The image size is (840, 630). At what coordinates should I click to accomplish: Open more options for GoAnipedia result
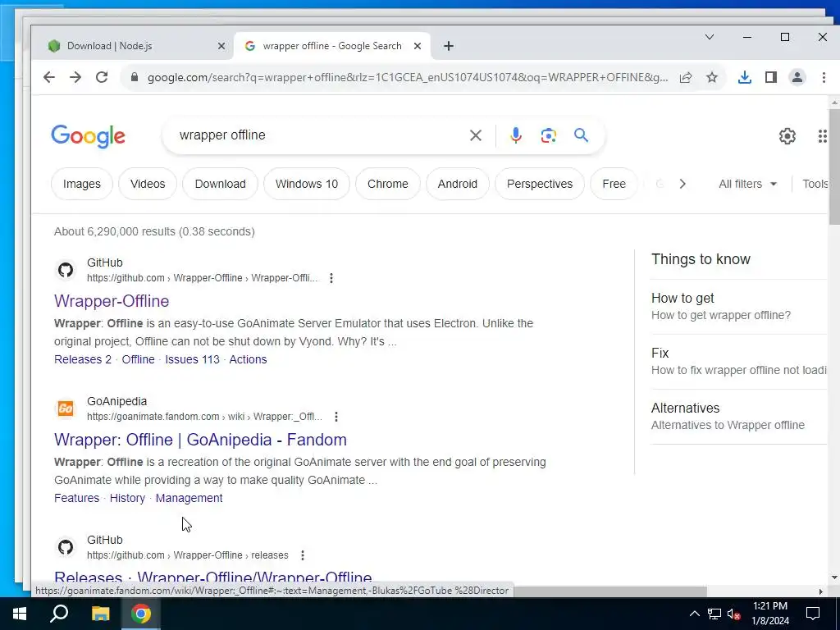point(336,416)
